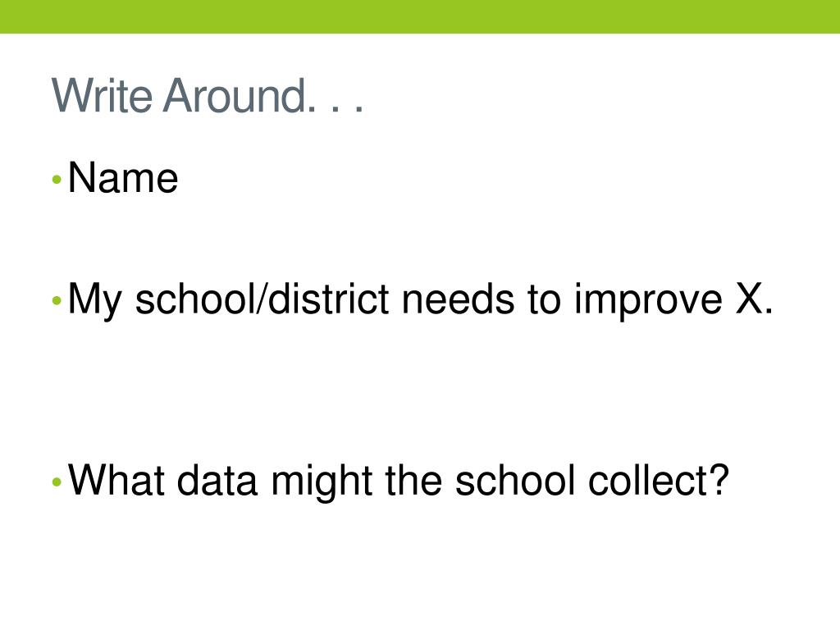Click the word Name
Screen dimensions: 840x630
click(x=123, y=177)
